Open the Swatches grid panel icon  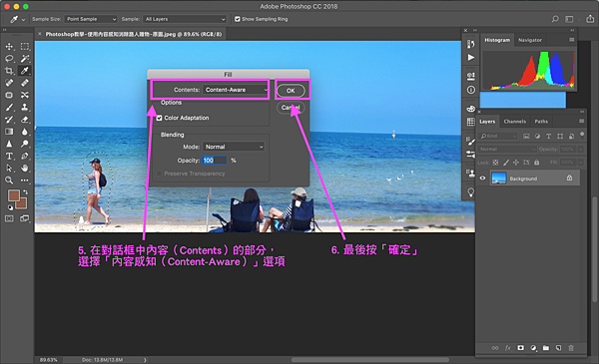coord(471,122)
